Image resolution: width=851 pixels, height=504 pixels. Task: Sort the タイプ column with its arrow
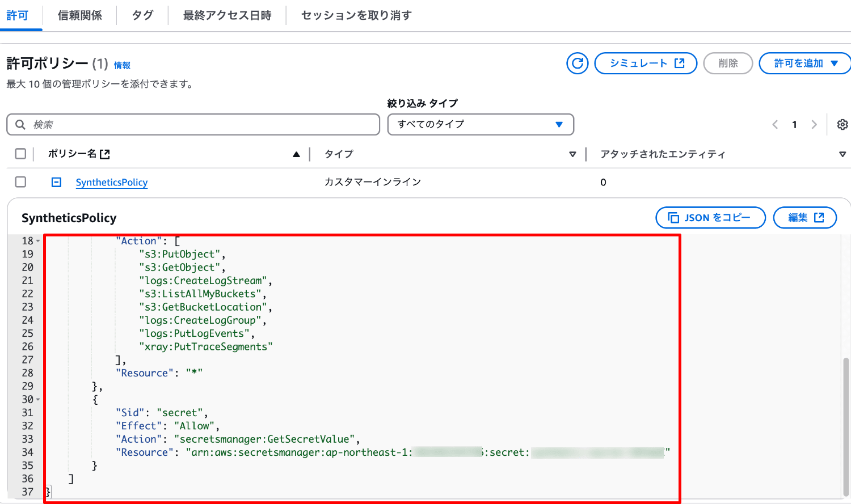point(572,154)
